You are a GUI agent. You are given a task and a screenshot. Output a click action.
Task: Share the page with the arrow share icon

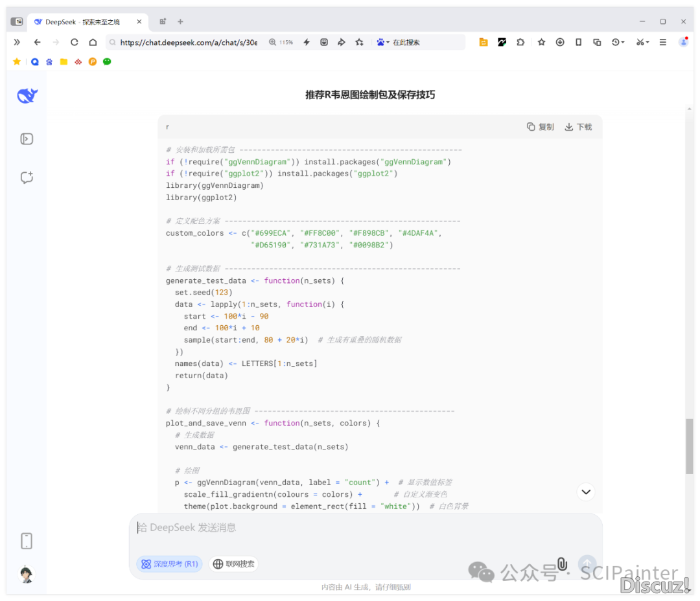coord(342,42)
